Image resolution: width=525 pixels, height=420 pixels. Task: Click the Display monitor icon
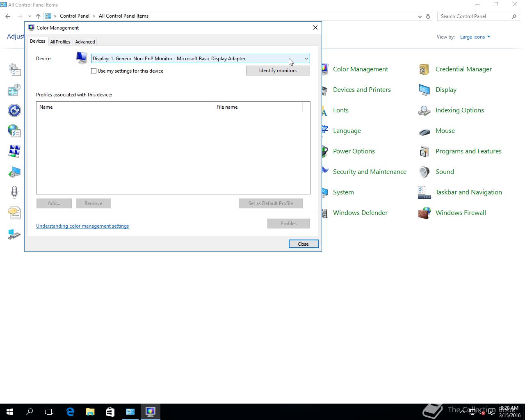pos(424,90)
